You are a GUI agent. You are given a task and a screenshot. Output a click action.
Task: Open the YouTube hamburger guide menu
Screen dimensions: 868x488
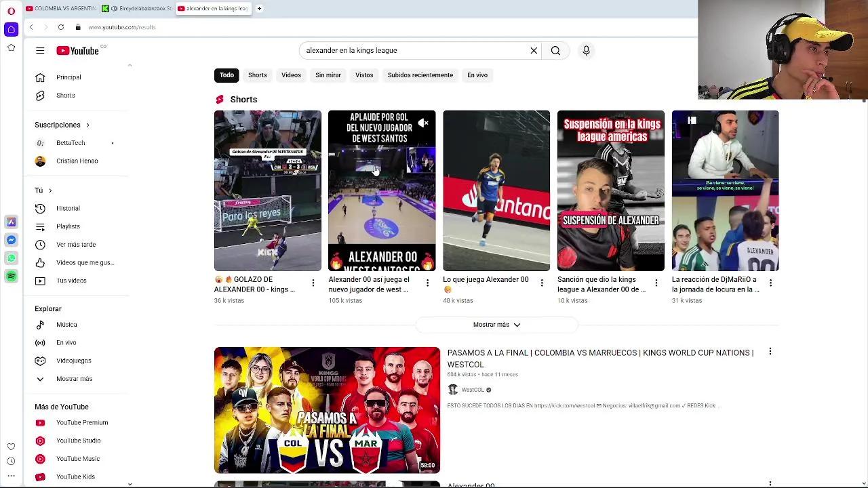pyautogui.click(x=40, y=50)
